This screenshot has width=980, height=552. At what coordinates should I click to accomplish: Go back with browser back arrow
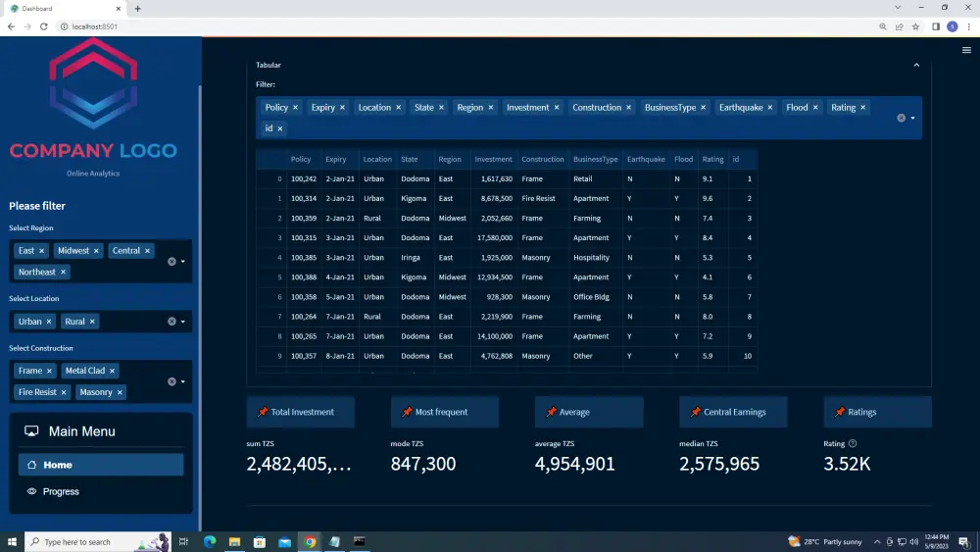[11, 26]
